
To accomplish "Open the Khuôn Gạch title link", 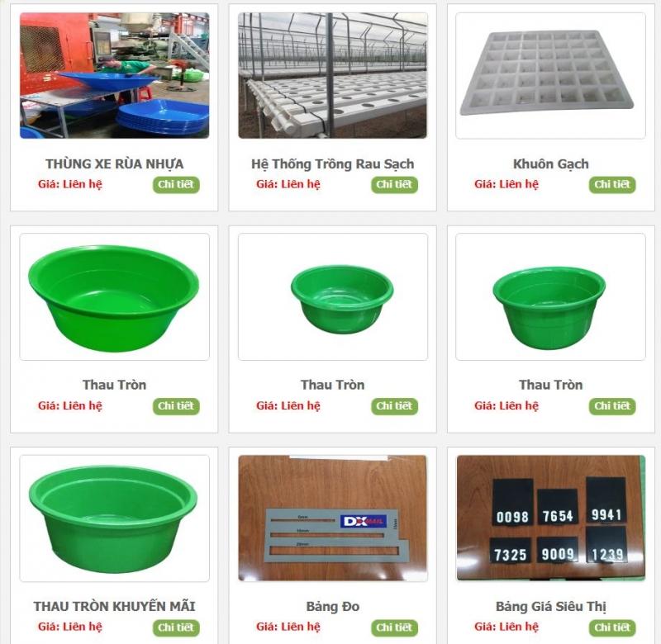I will [x=550, y=163].
